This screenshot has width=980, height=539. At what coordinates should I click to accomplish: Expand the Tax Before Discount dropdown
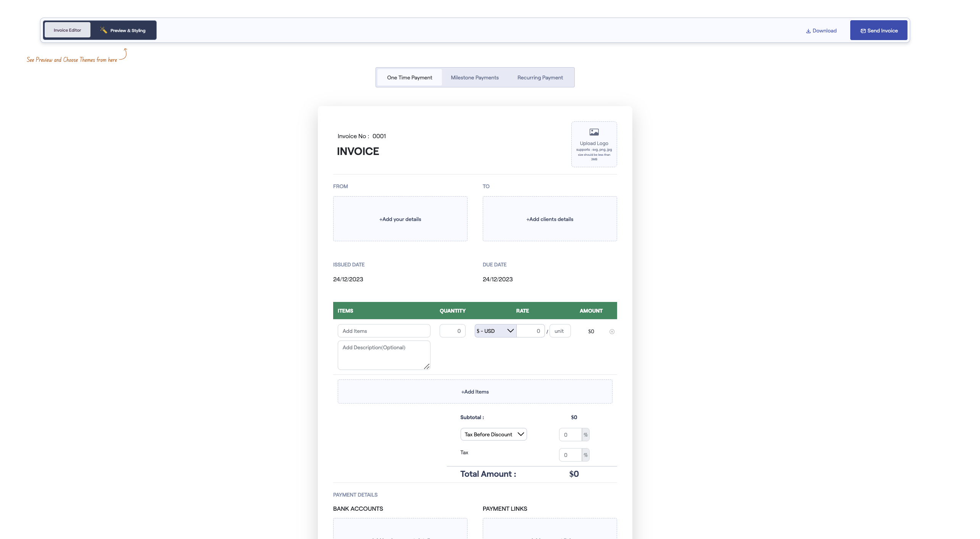point(493,434)
